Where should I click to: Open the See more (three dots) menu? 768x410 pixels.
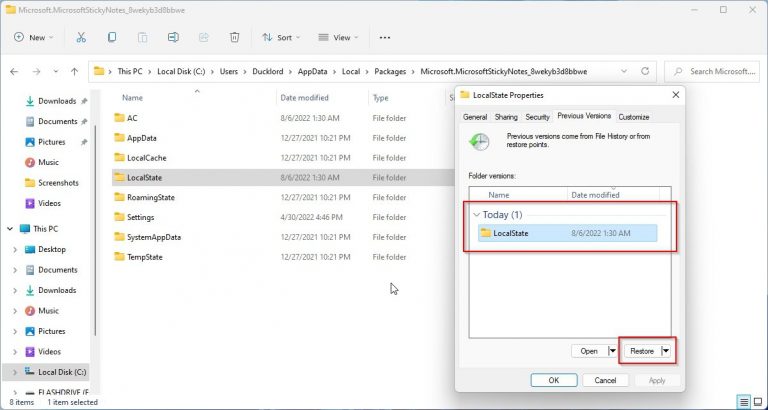tap(385, 38)
